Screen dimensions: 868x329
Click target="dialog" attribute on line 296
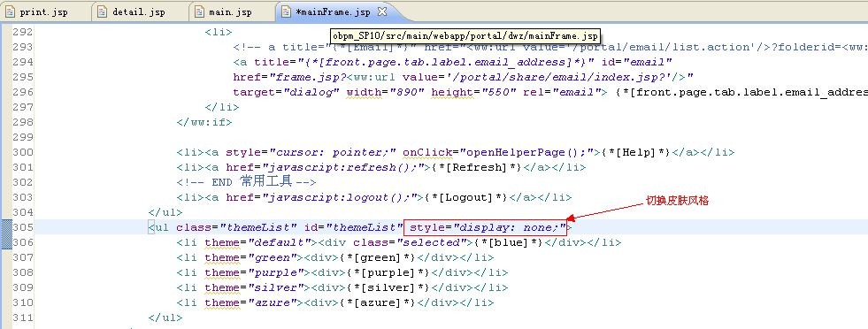[286, 92]
